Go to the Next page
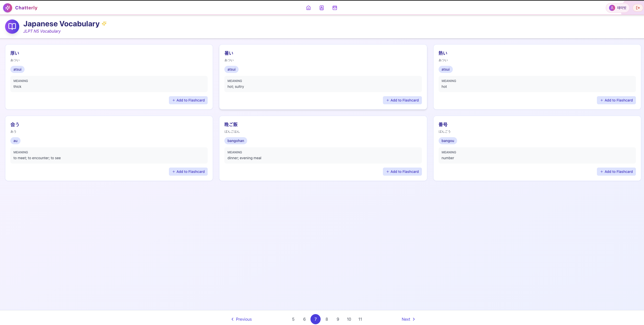Screen dimensions: 644x325 click(x=408, y=319)
